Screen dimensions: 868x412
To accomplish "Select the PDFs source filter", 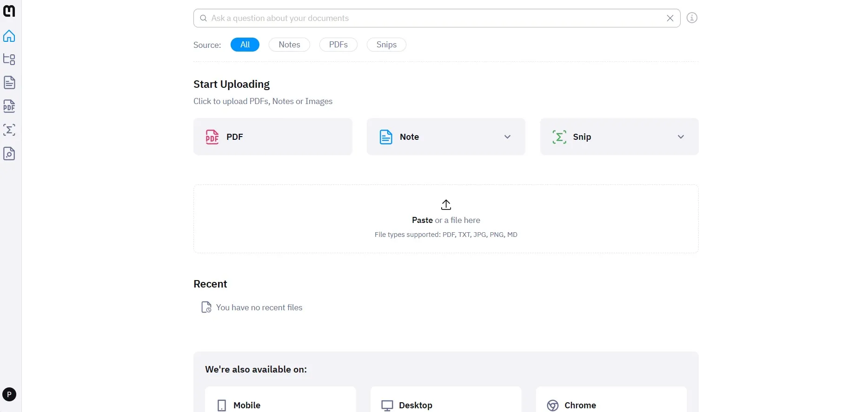I will [x=338, y=45].
